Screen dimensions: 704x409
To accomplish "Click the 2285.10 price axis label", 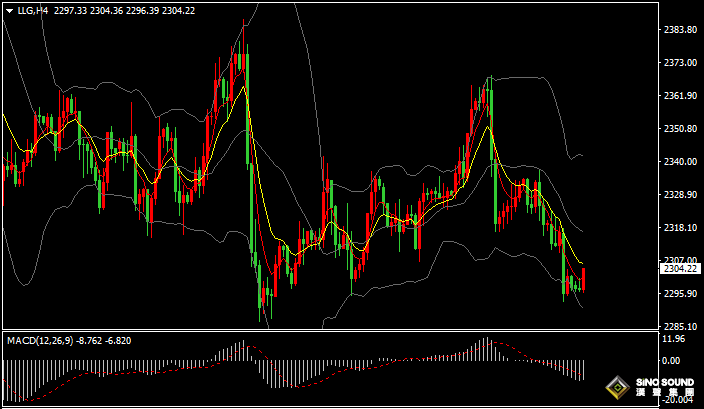I will pyautogui.click(x=680, y=327).
